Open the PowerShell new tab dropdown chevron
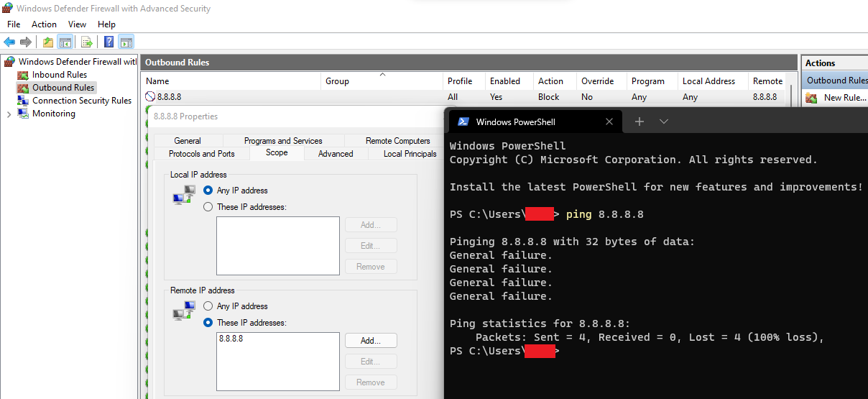 pos(664,121)
